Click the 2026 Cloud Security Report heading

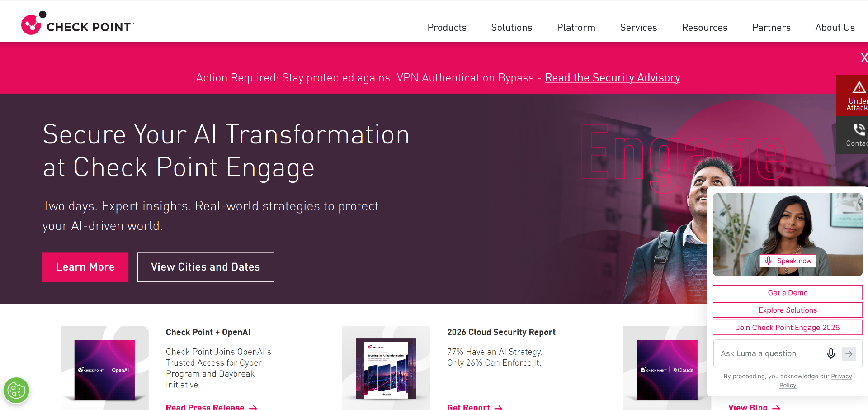[501, 332]
